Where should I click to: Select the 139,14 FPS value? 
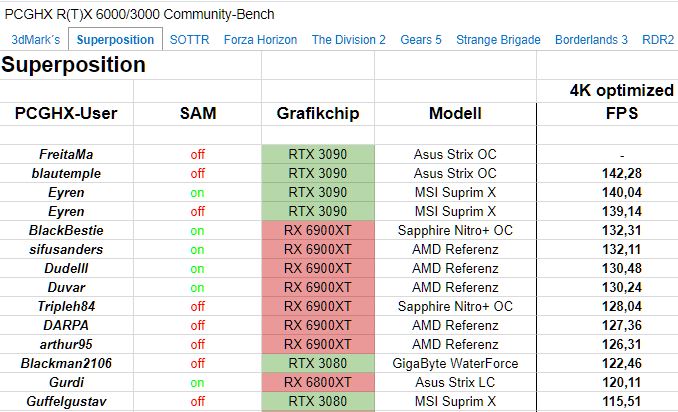pos(622,211)
